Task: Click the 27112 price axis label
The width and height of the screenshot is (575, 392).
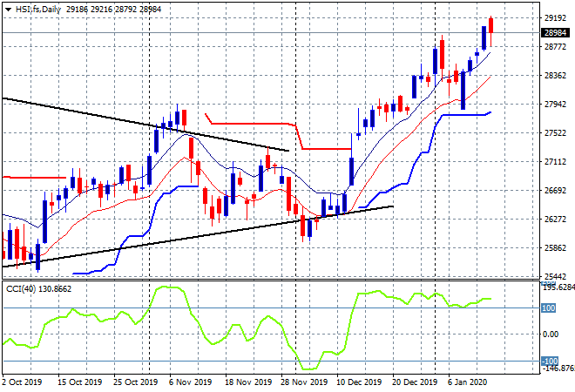Action: tap(555, 162)
